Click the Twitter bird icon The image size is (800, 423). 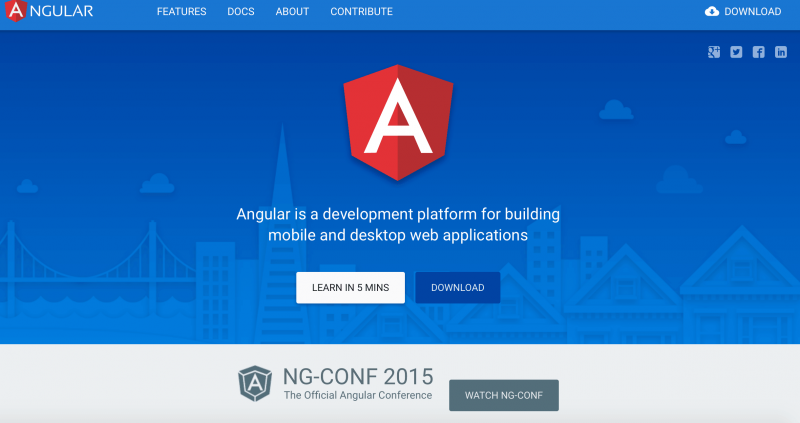737,53
